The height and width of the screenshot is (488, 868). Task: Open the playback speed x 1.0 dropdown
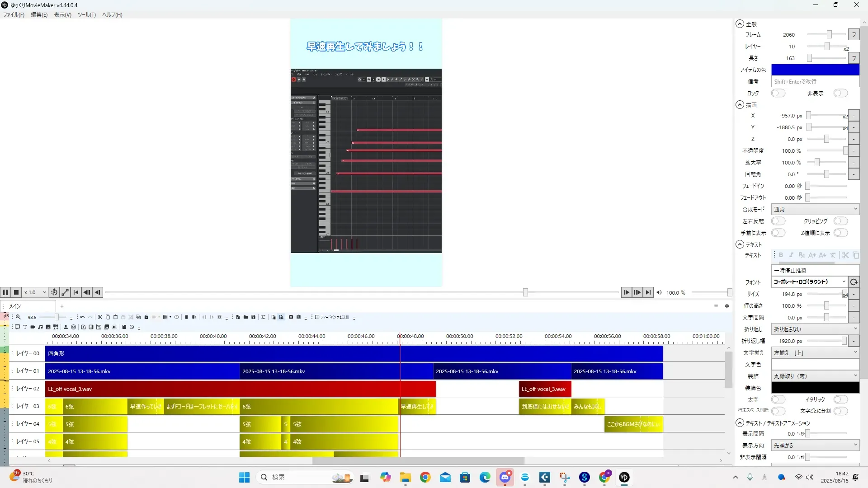(35, 292)
